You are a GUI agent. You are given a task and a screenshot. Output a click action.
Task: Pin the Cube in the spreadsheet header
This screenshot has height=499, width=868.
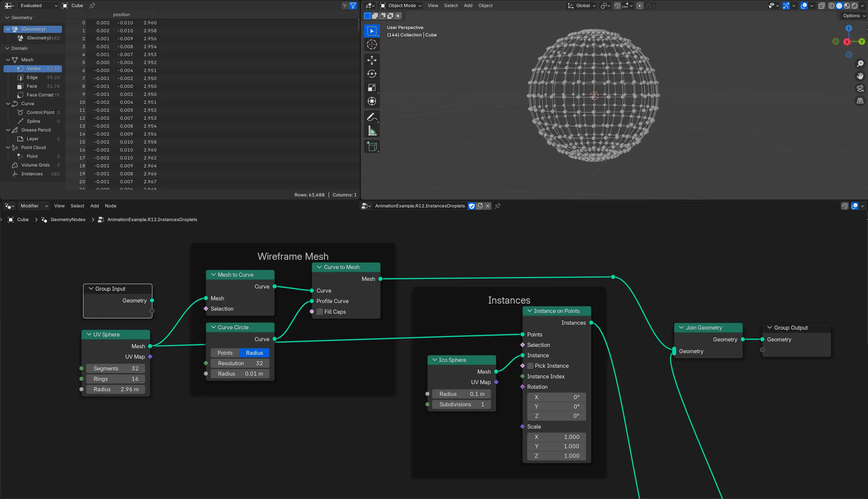[x=92, y=5]
